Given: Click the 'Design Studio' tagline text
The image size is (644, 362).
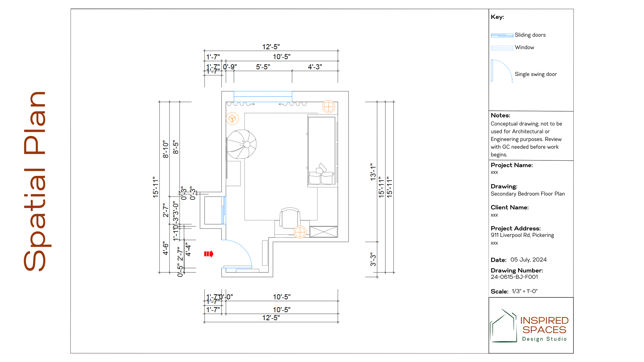Looking at the screenshot, I should point(544,339).
